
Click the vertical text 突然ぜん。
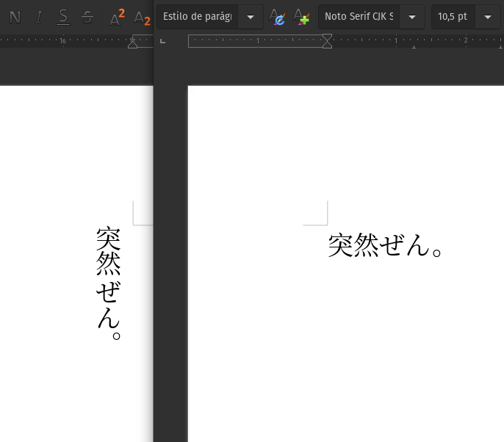(x=109, y=283)
